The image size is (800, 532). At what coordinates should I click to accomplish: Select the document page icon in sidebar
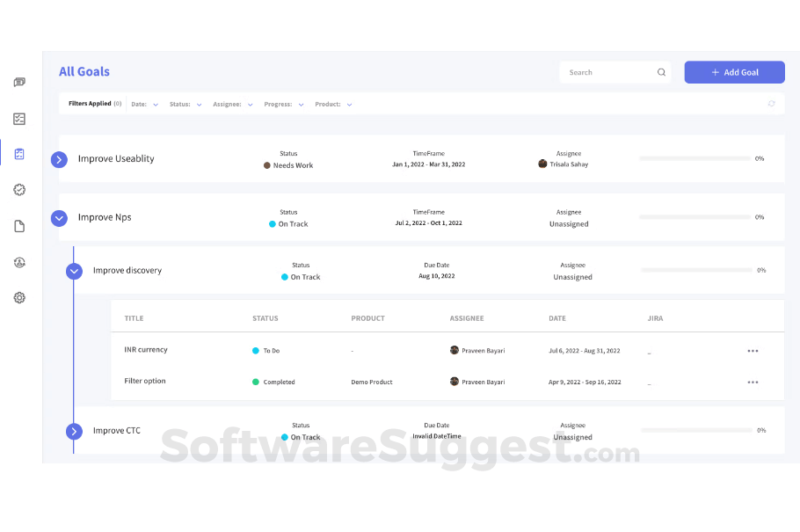tap(19, 226)
